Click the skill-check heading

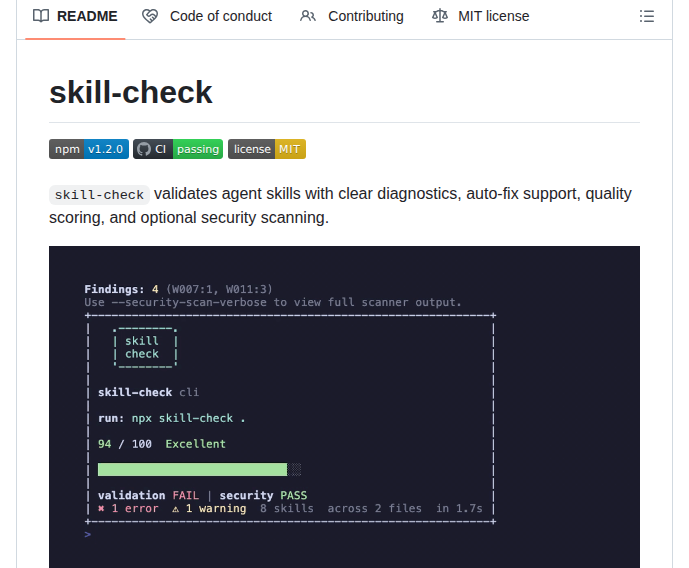(x=131, y=92)
